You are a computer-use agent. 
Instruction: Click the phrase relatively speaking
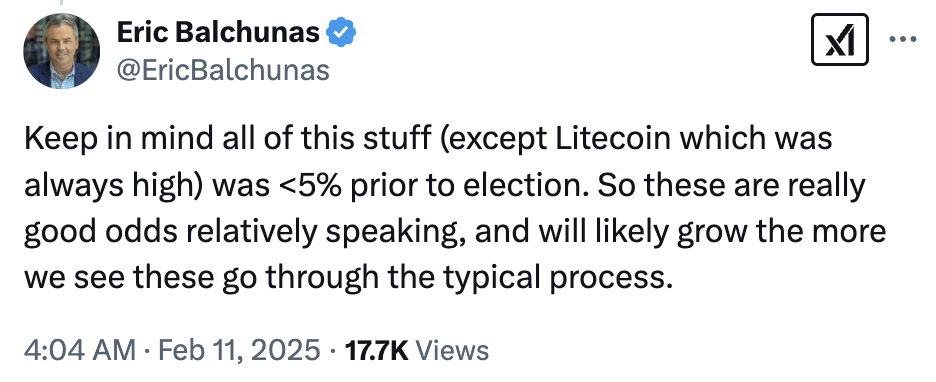[325, 233]
